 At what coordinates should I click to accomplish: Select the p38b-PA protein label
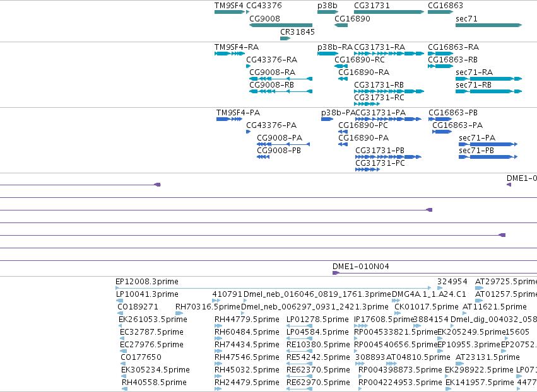coord(338,113)
